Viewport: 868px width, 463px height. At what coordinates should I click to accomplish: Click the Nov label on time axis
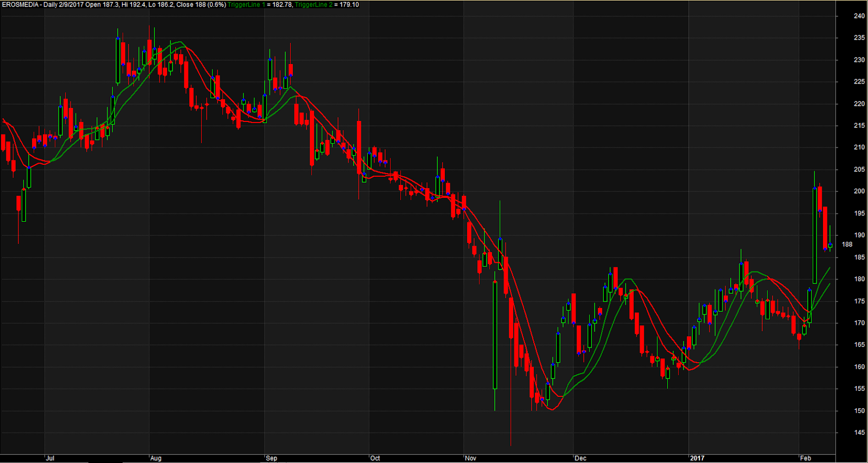tap(471, 458)
